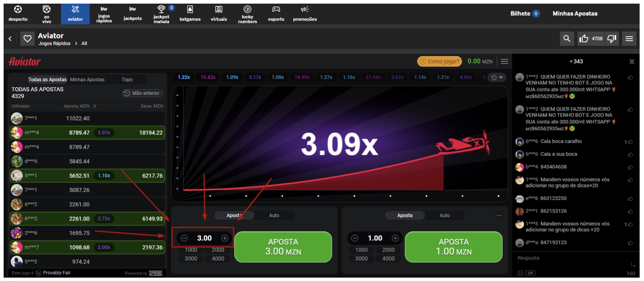Open the Provably Fair info

point(53,273)
